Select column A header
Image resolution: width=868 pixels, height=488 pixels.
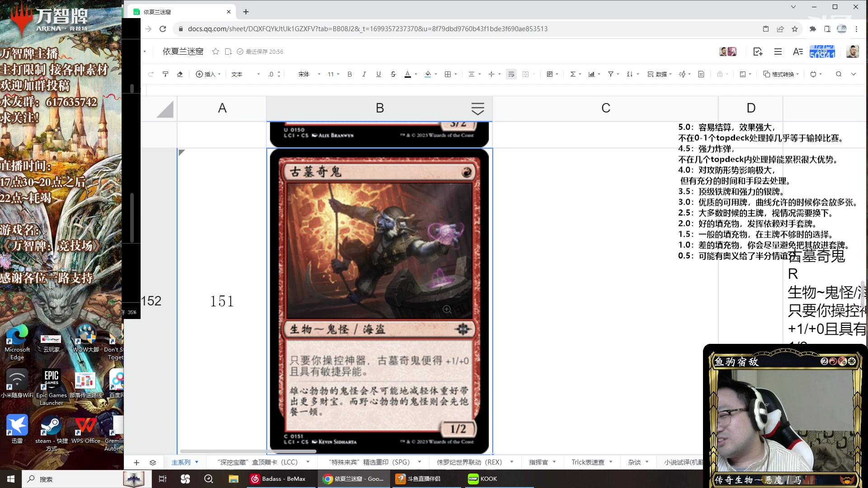point(222,108)
